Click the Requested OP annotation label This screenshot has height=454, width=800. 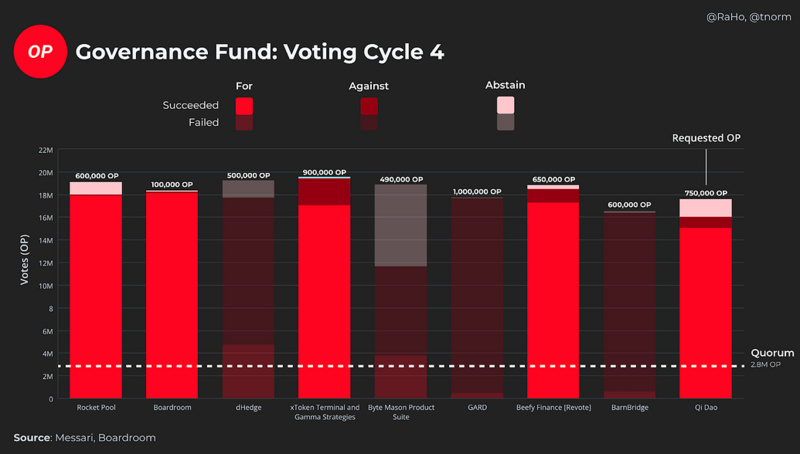point(706,138)
